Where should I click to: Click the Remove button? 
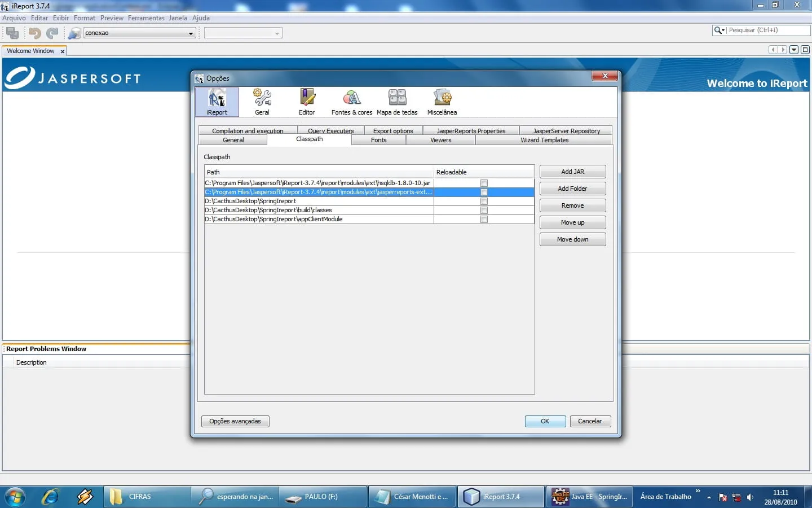click(x=573, y=205)
